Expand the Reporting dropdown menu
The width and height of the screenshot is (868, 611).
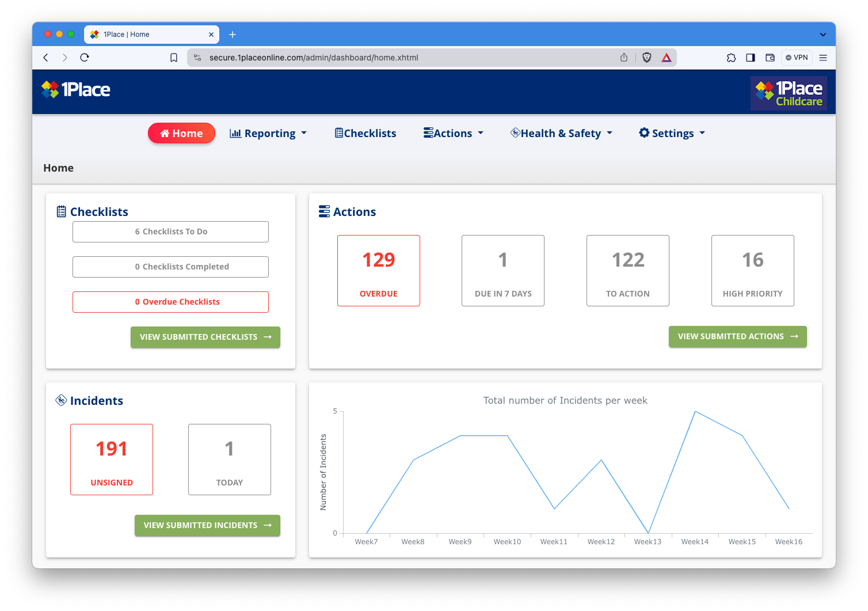pyautogui.click(x=268, y=134)
